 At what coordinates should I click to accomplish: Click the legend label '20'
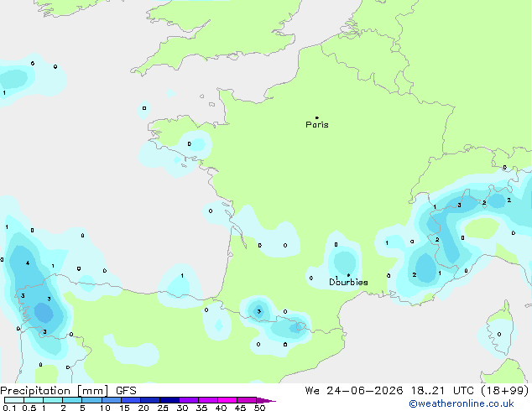click(x=143, y=408)
